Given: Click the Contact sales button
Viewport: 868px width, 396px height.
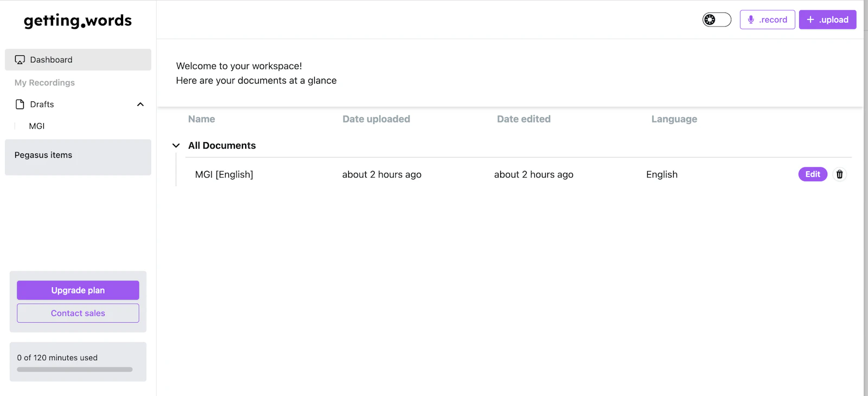Looking at the screenshot, I should tap(78, 313).
